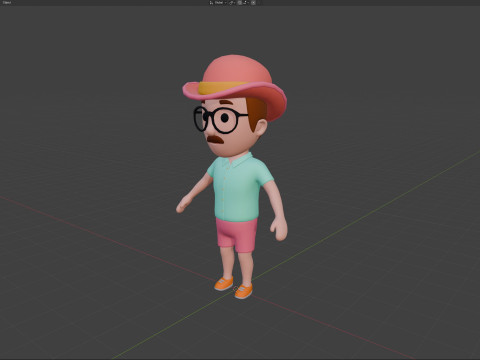
Task: Open the Global transform orientation dropdown
Action: [x=218, y=2]
